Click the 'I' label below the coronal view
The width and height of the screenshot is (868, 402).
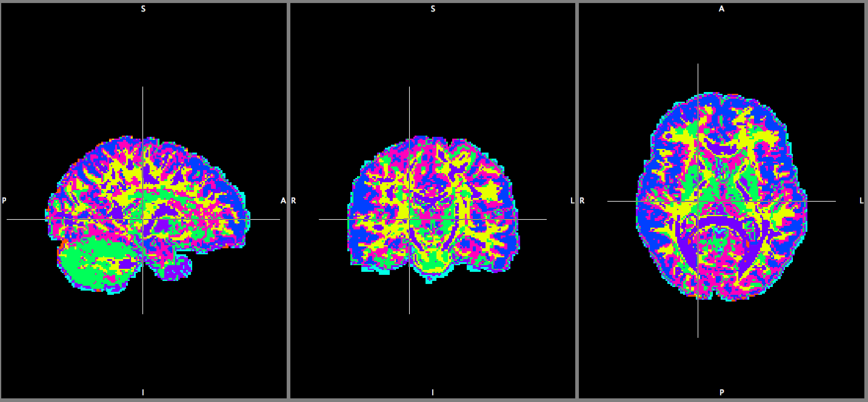[x=433, y=392]
